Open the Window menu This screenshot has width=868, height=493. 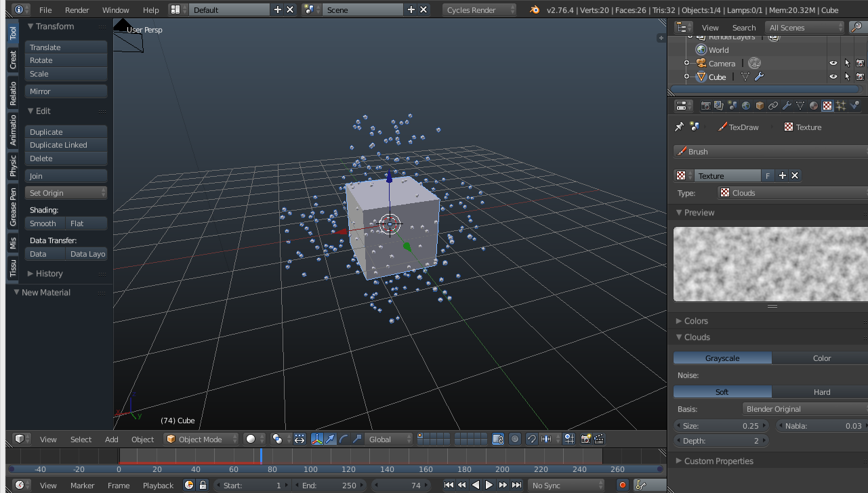click(115, 10)
